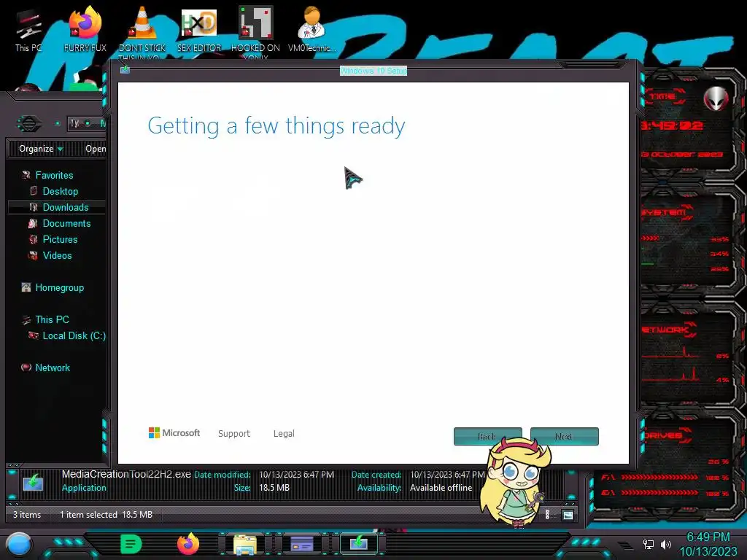Click the Next button in setup
Image resolution: width=747 pixels, height=560 pixels.
point(565,436)
